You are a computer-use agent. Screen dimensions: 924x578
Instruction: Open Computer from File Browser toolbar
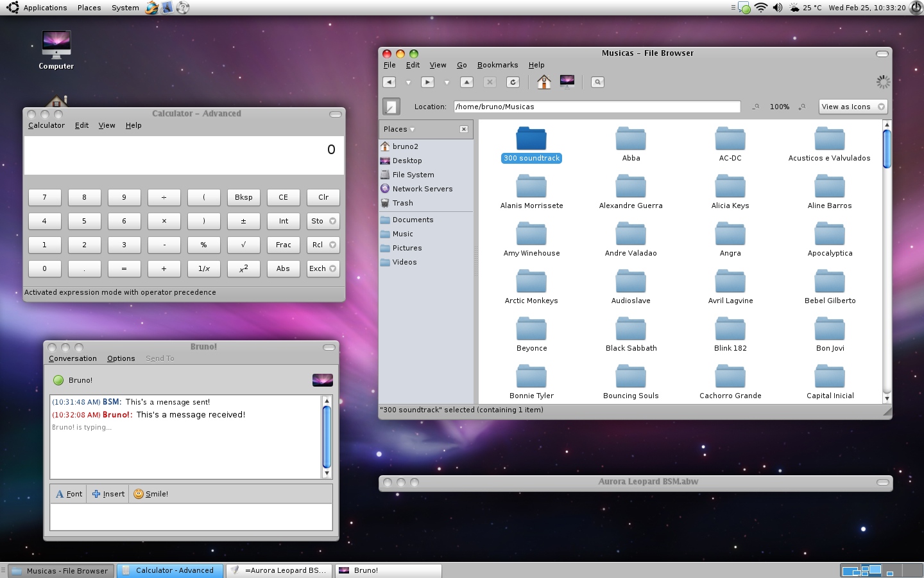click(567, 82)
